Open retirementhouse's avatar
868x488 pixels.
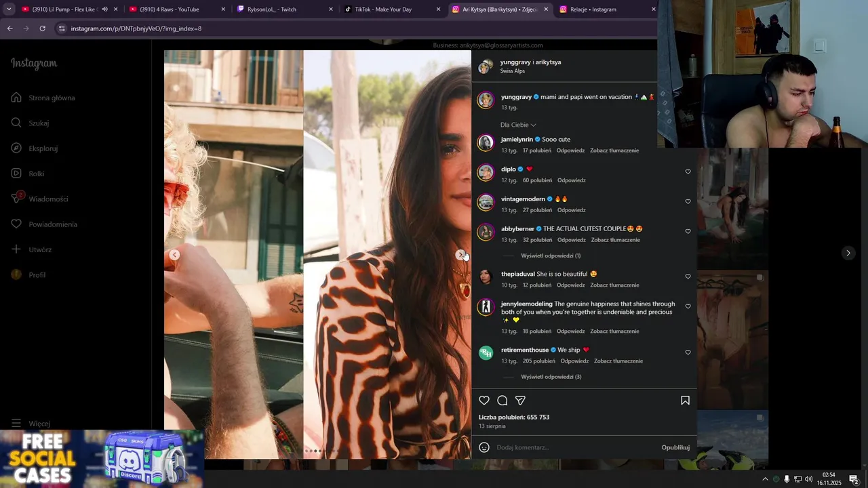(486, 353)
